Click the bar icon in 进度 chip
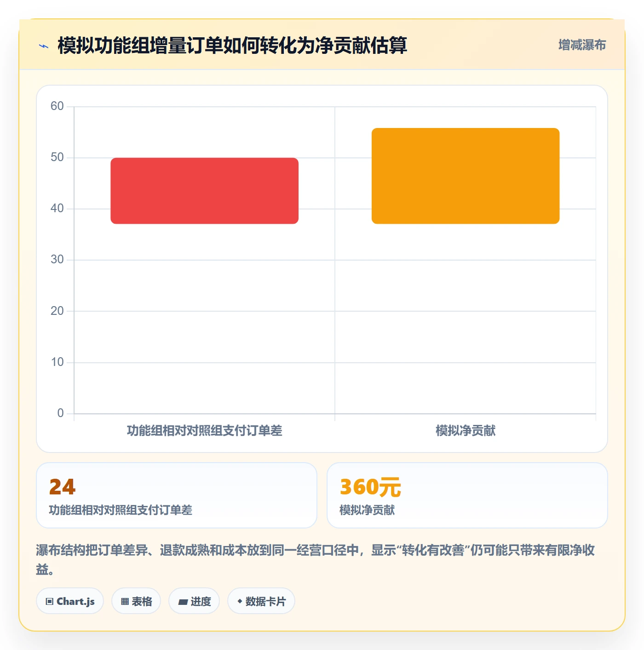Viewport: 644px width, 650px height. (183, 602)
